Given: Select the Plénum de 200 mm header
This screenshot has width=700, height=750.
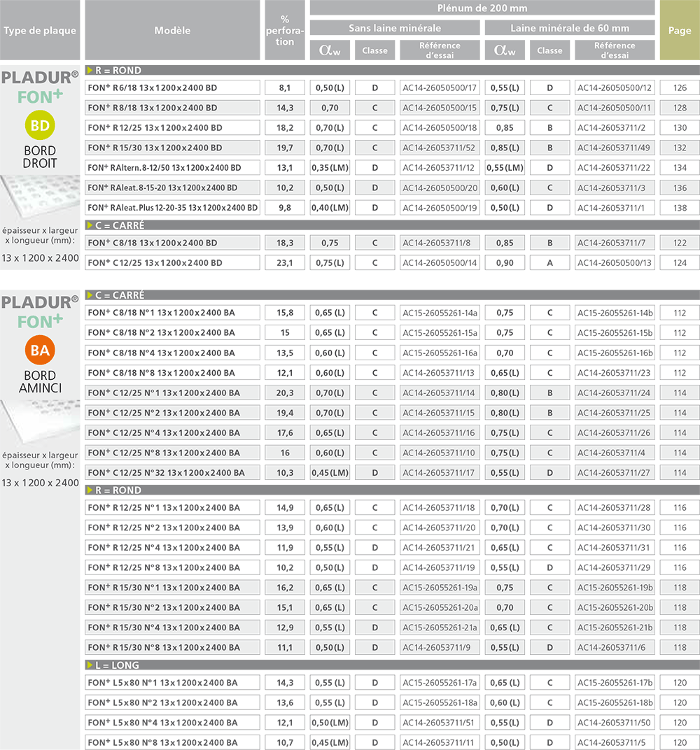Looking at the screenshot, I should (482, 8).
